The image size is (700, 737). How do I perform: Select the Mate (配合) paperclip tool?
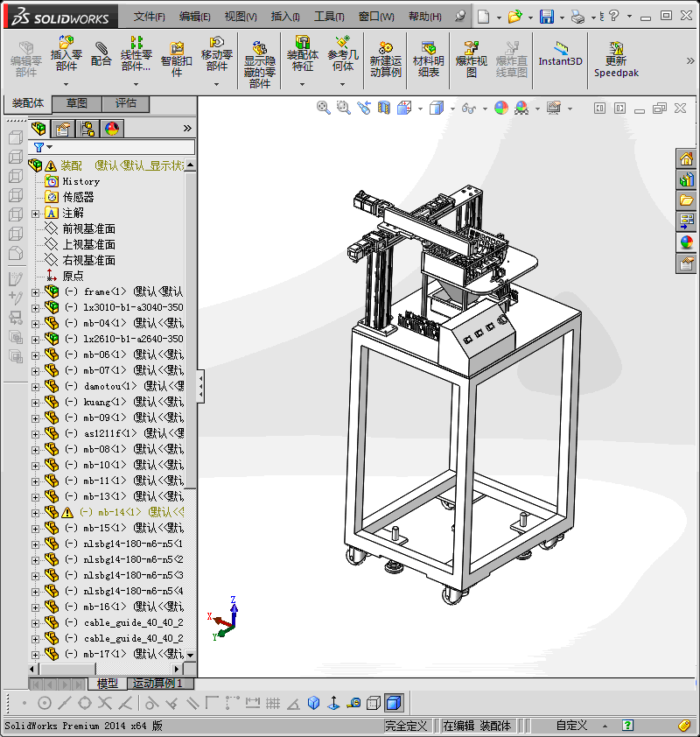[101, 53]
